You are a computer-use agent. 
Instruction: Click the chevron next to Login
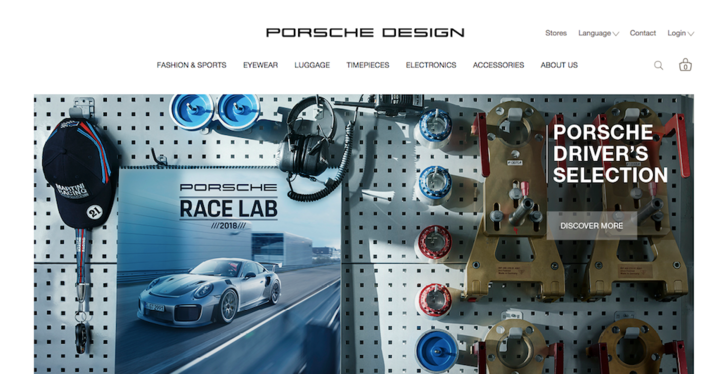[691, 34]
